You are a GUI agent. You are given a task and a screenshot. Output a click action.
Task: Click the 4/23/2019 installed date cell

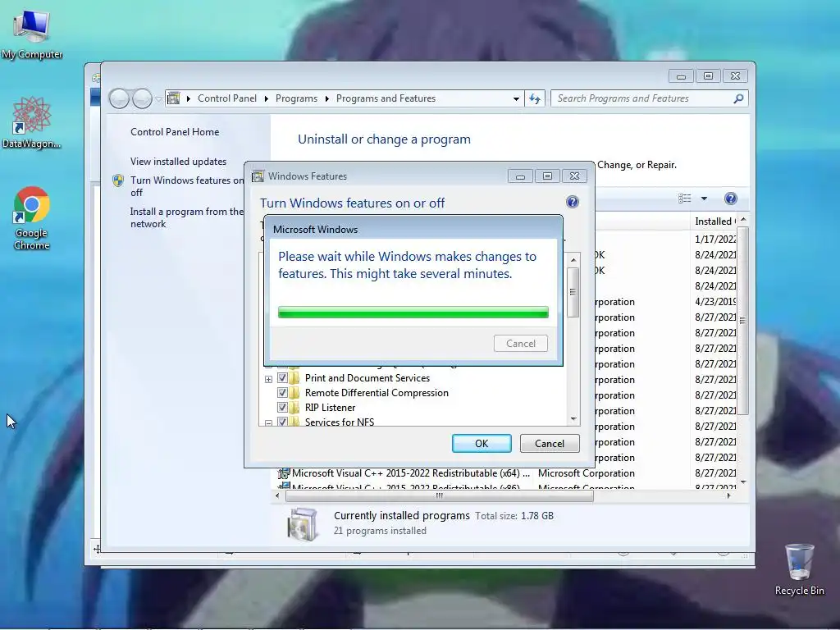pos(715,302)
